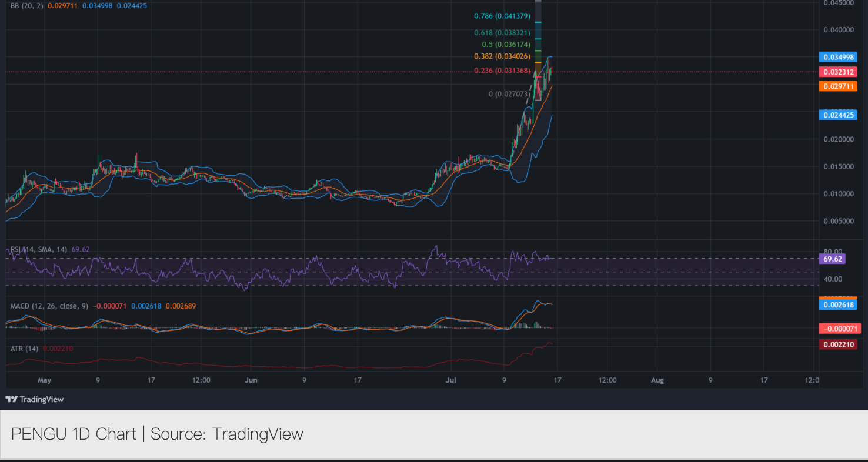Click the MACD (12, 26, close, 9) legend

coord(49,306)
